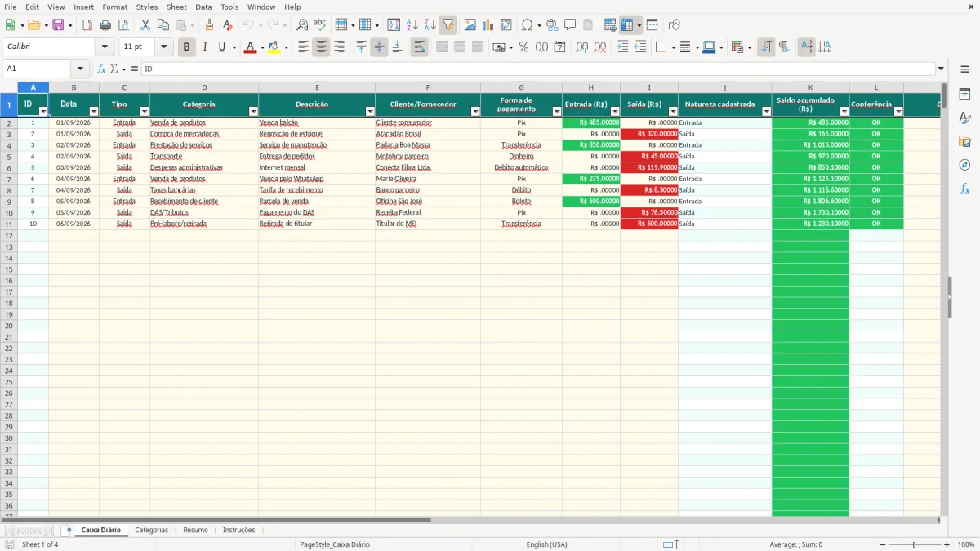Image resolution: width=980 pixels, height=551 pixels.
Task: Run the spelling check tool
Action: click(x=320, y=25)
